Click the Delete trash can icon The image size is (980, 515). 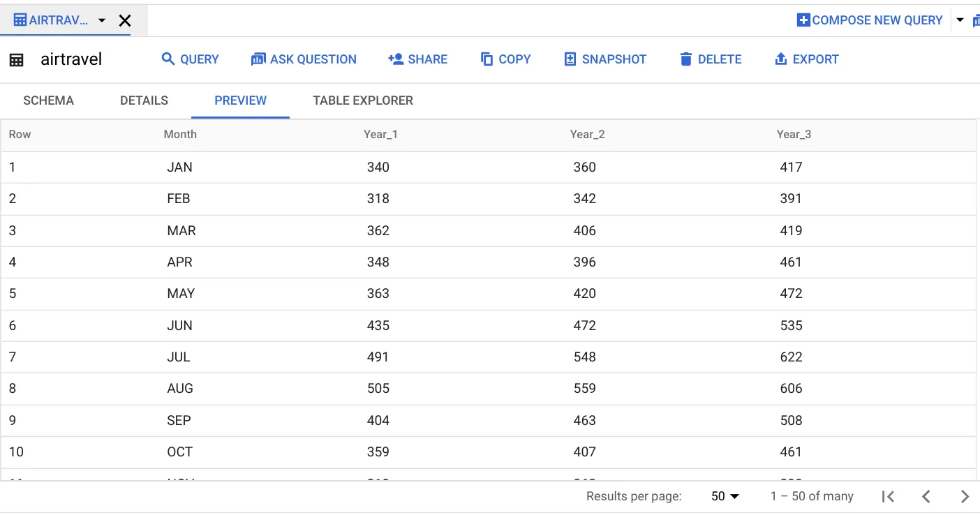(686, 59)
